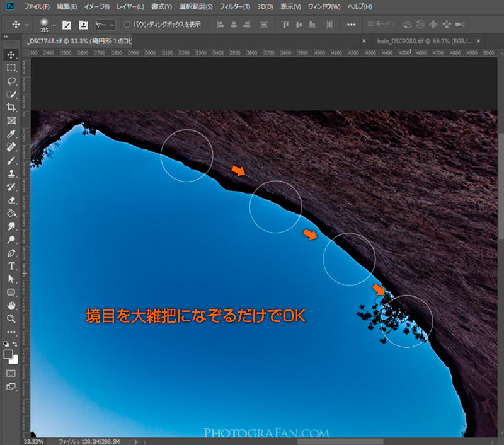Click the horizontal scrollbar thumb
This screenshot has height=445, width=504.
[340, 442]
